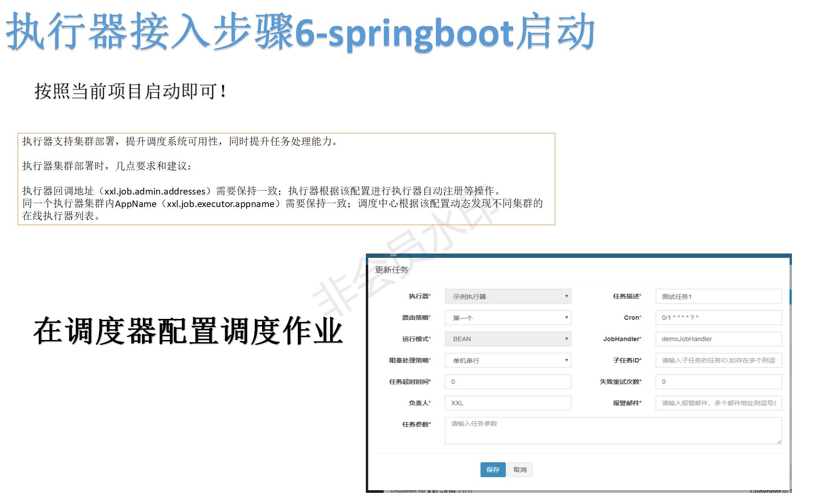This screenshot has height=504, width=813.
Task: Click the 失败重试次数 input field
Action: coord(718,382)
